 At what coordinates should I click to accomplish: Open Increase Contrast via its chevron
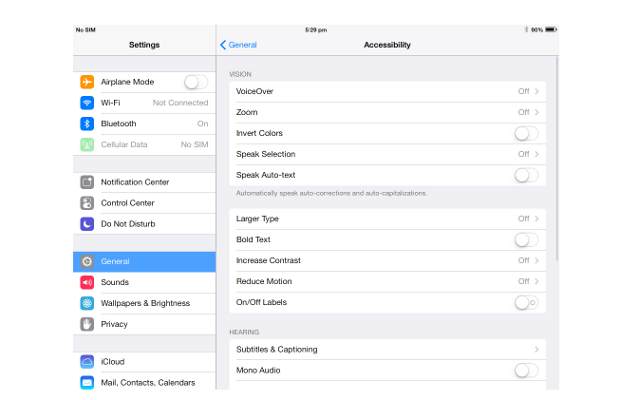pyautogui.click(x=537, y=260)
